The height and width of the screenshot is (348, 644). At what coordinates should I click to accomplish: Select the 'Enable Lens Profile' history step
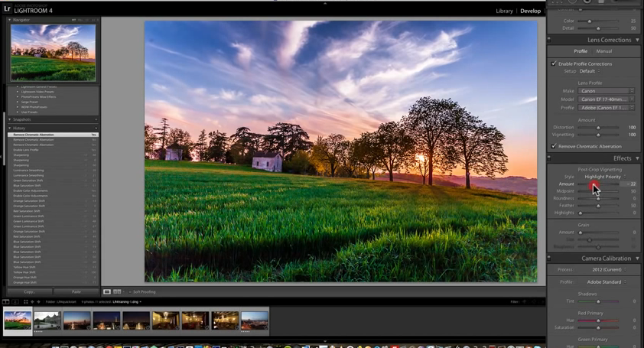[54, 150]
